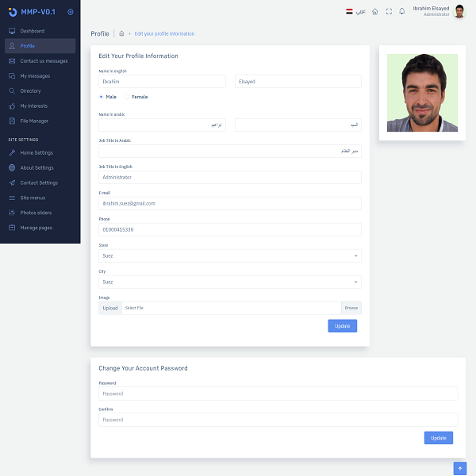Click the E-mail input field
This screenshot has height=476, width=476.
[229, 203]
